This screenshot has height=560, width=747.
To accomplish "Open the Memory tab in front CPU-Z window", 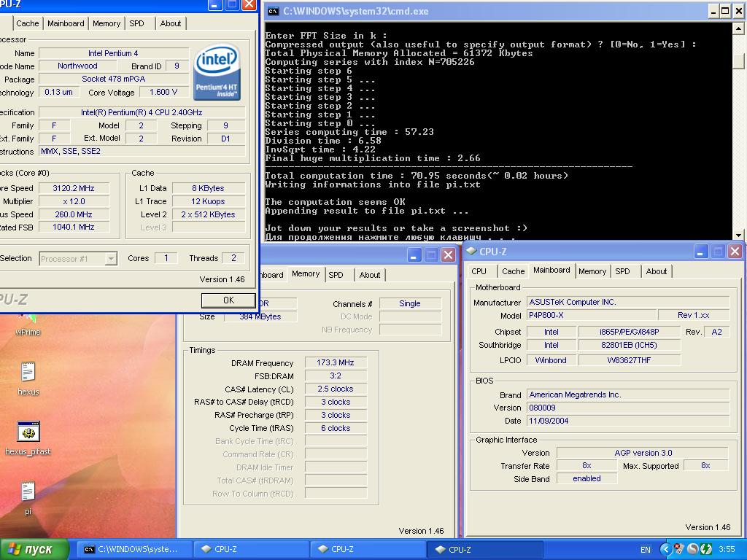I will pos(107,23).
